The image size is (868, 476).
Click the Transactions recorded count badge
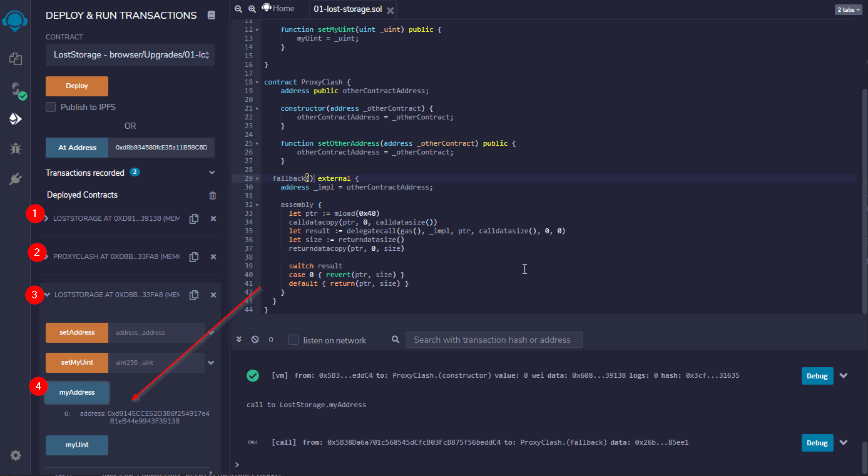(x=135, y=172)
